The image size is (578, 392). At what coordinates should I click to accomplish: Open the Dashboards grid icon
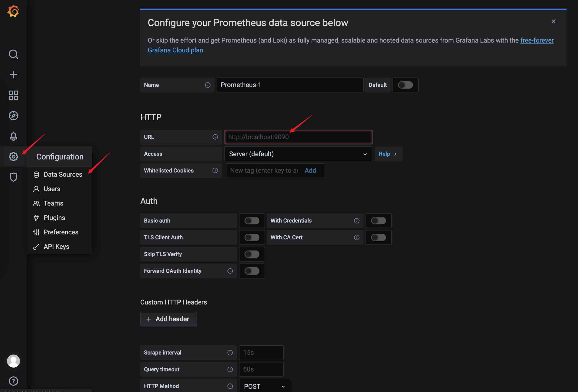click(x=13, y=95)
